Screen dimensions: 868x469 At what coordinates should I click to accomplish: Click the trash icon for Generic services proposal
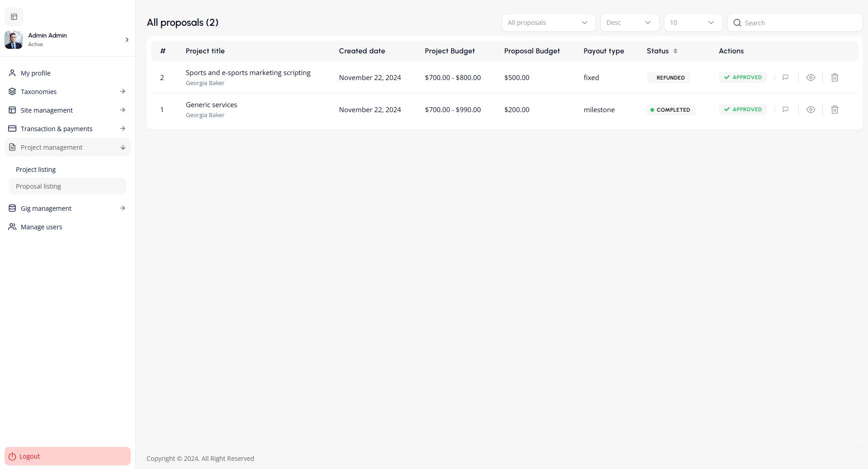pos(835,109)
